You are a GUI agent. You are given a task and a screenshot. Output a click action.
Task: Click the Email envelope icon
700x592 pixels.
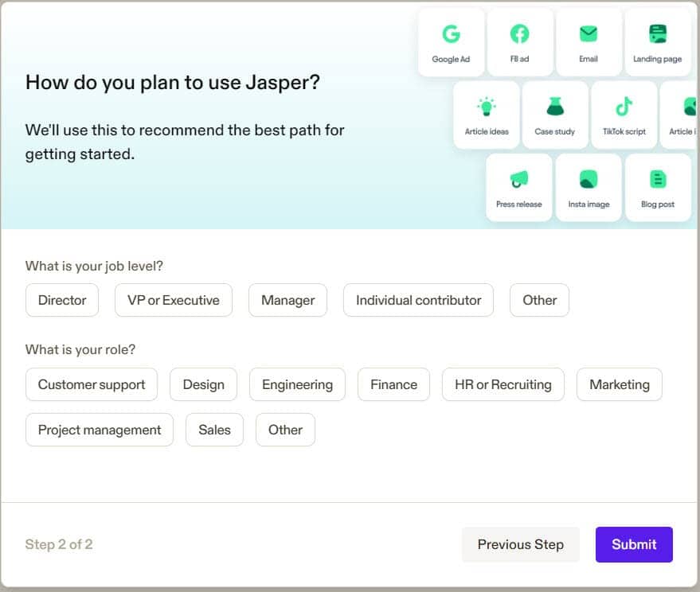(x=588, y=34)
